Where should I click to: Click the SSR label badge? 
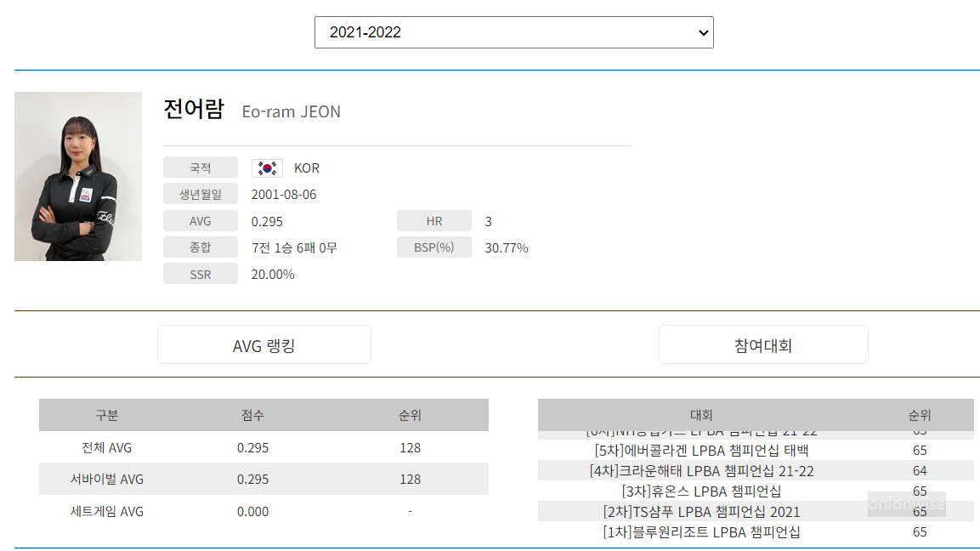click(x=201, y=273)
